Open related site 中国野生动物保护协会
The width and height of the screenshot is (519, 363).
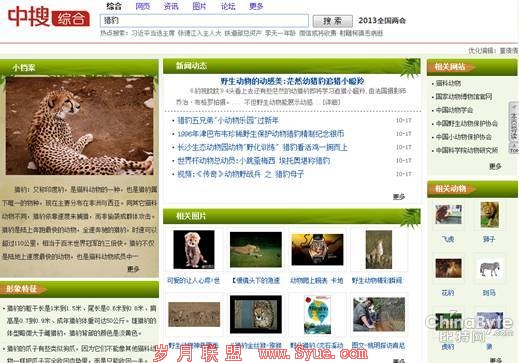click(467, 123)
